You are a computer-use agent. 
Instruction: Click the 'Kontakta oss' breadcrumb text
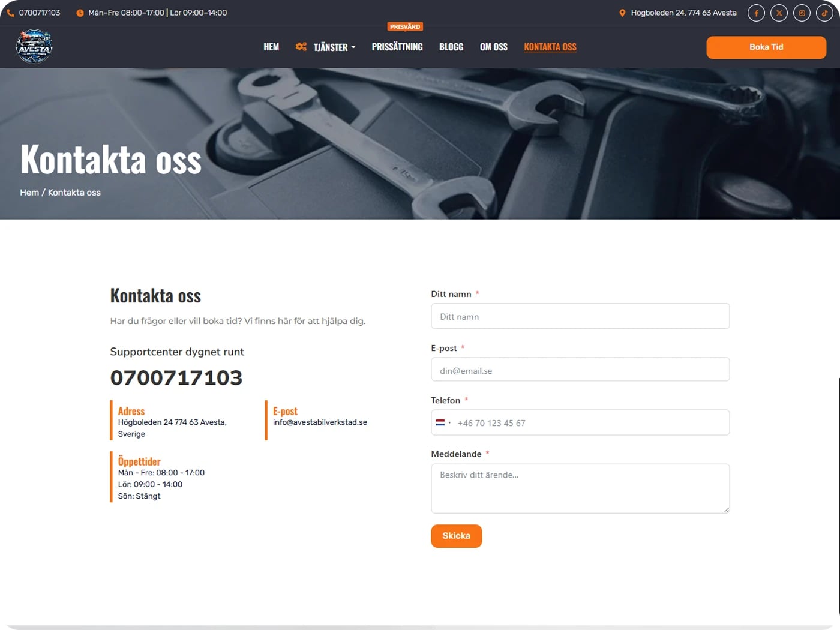(74, 193)
